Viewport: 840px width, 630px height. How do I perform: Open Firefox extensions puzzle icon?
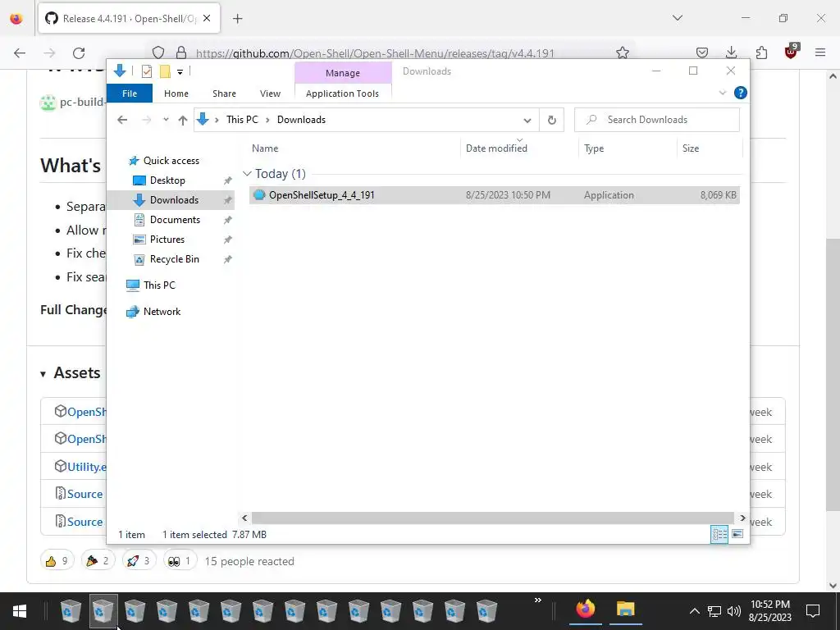tap(761, 52)
